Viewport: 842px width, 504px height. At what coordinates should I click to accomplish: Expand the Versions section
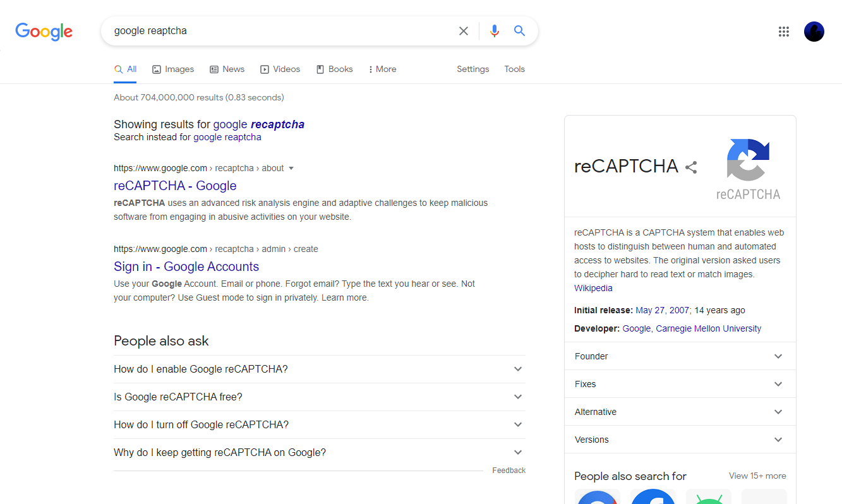pos(679,439)
